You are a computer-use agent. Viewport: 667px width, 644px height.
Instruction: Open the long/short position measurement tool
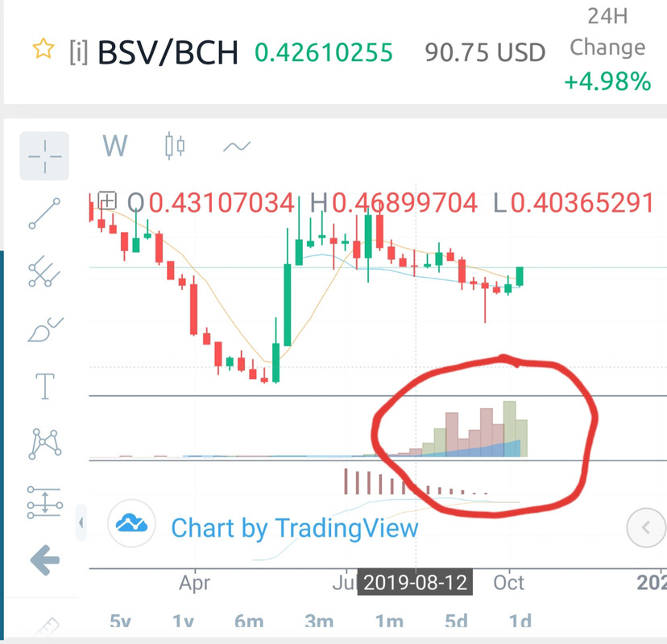point(44,502)
